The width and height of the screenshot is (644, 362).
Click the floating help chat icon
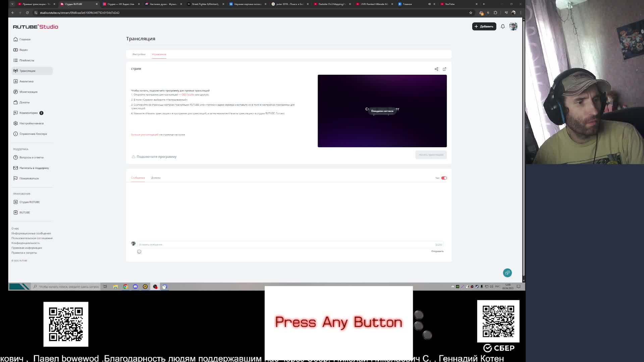(507, 273)
